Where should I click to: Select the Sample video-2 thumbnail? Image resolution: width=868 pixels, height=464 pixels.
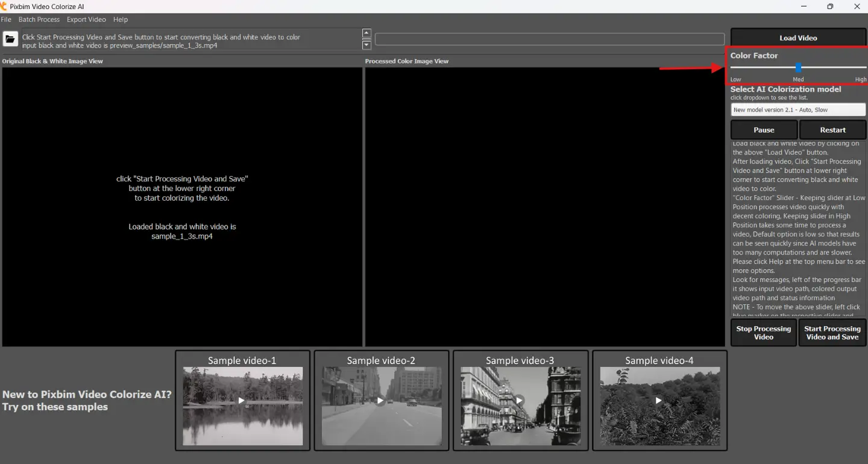[x=382, y=400]
